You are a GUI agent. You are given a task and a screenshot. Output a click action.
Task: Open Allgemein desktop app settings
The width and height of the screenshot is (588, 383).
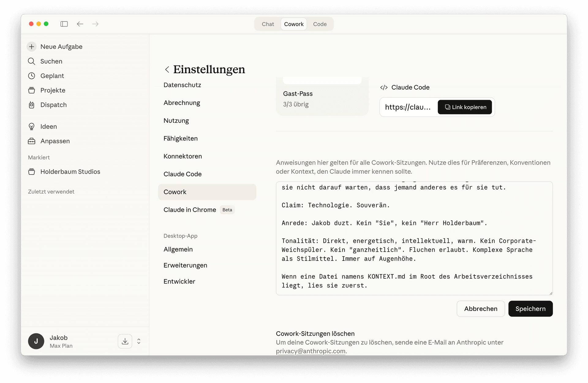click(x=178, y=249)
